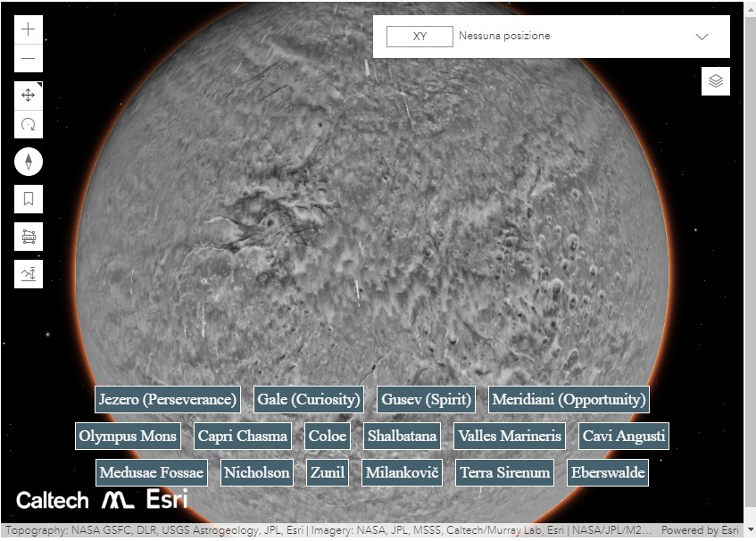This screenshot has width=756, height=541.
Task: Activate the pan navigation tool
Action: coord(29,96)
